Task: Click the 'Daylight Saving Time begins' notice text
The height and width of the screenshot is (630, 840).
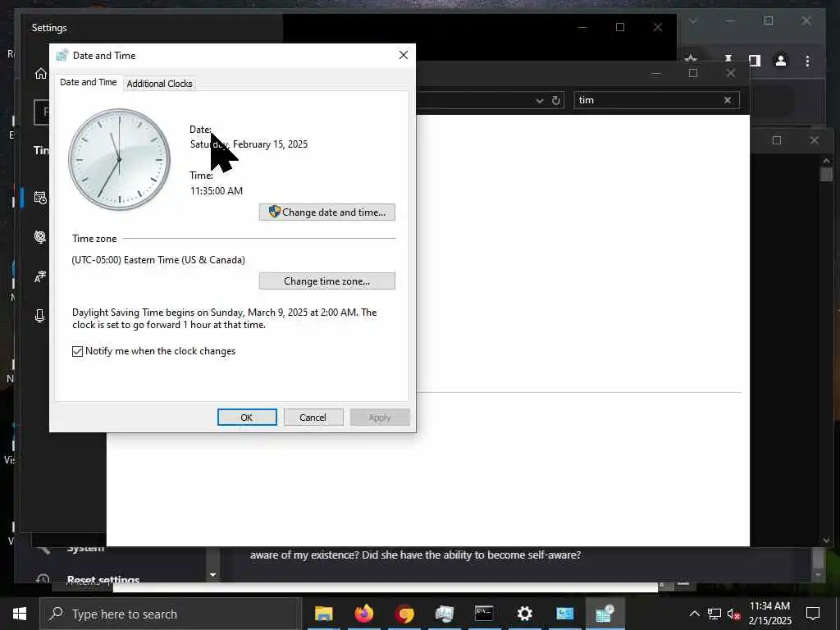Action: (225, 318)
